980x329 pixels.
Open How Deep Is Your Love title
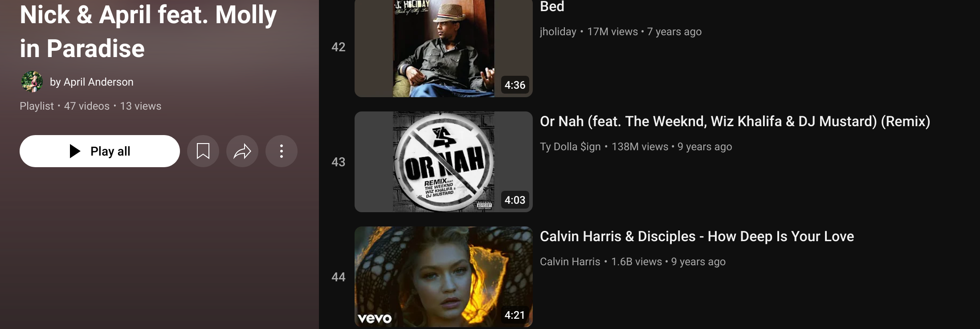[x=697, y=236]
